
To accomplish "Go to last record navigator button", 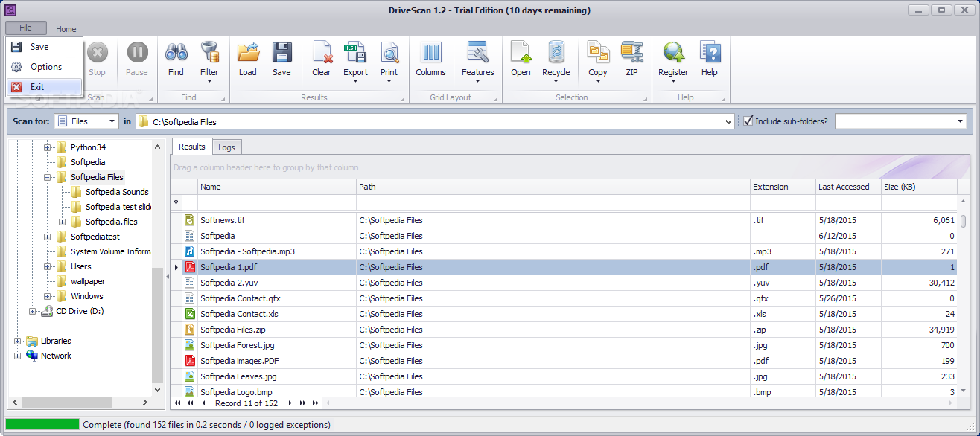I will (x=316, y=403).
